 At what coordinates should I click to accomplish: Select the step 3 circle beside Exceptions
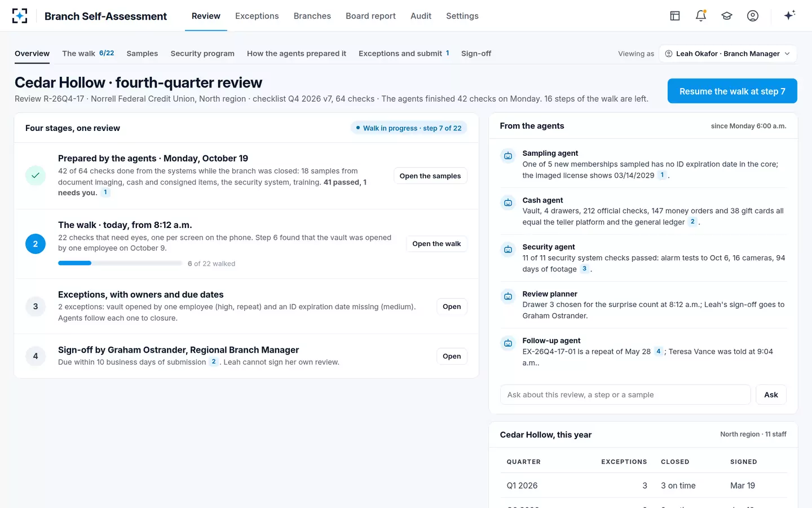tap(36, 306)
